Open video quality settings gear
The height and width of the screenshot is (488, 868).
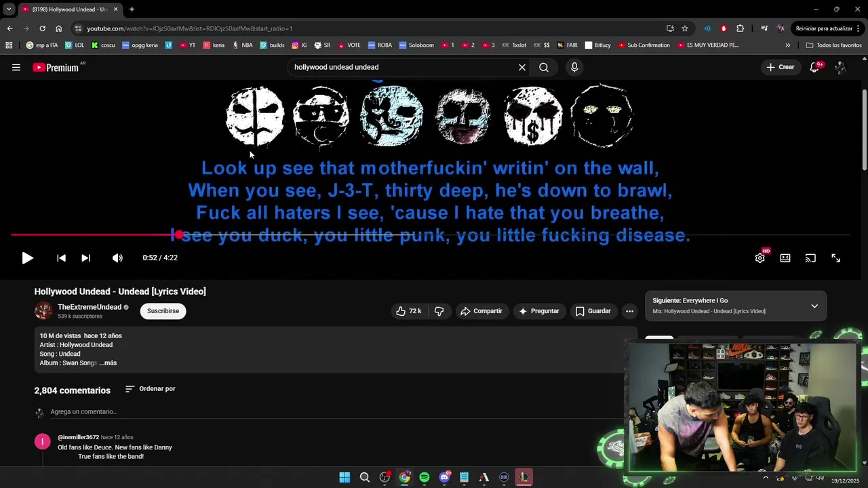pos(760,258)
